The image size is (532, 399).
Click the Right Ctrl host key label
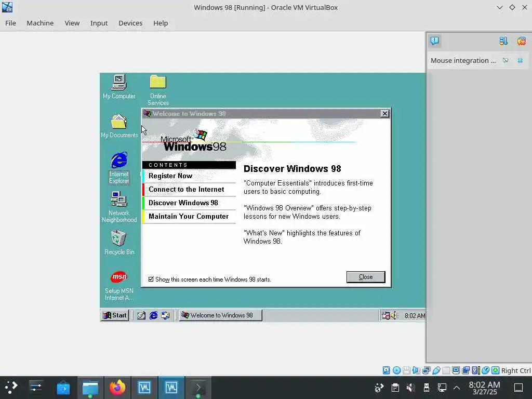[516, 370]
